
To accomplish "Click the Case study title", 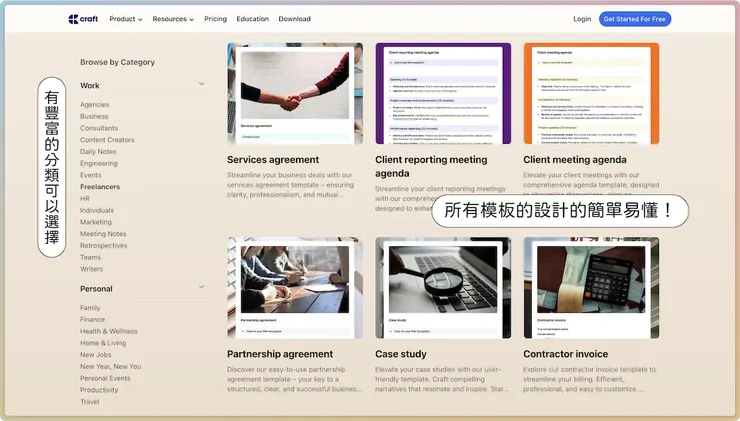I will (401, 354).
